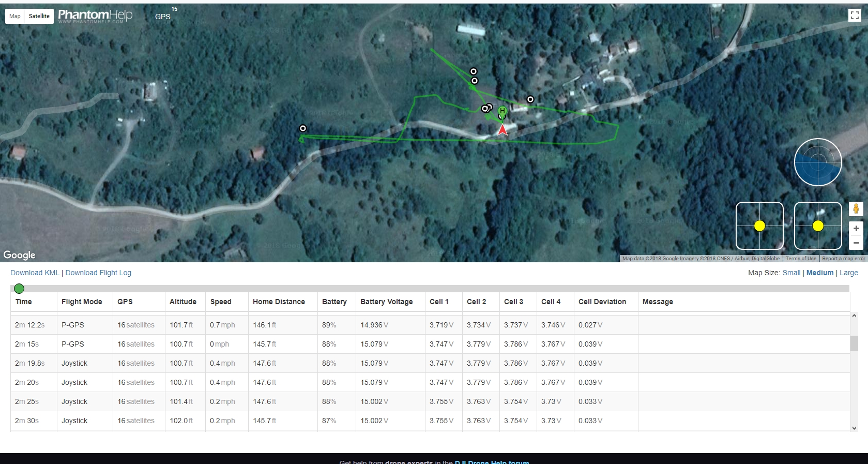
Task: Click the 14.936V battery voltage value
Action: [374, 325]
